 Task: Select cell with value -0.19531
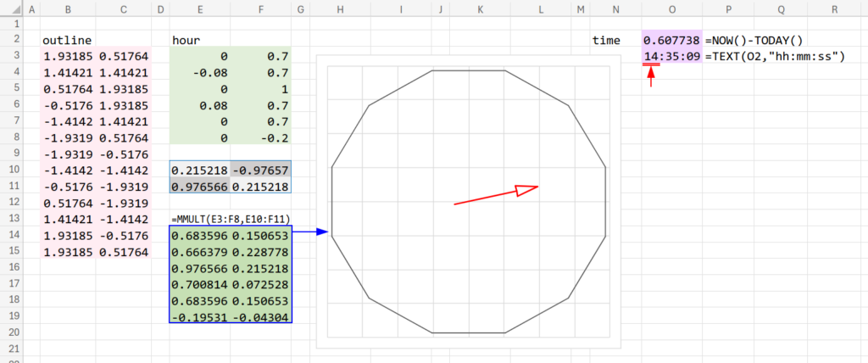point(199,317)
